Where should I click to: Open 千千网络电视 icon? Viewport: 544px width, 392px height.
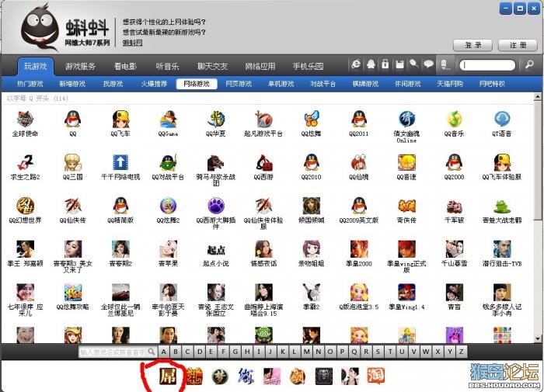click(x=120, y=162)
